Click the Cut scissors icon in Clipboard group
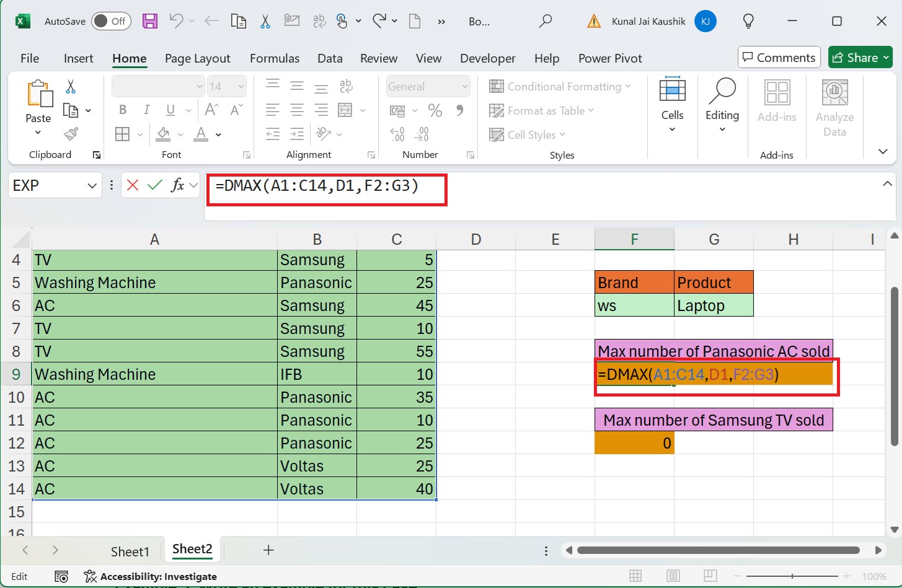This screenshot has width=902, height=588. (71, 87)
